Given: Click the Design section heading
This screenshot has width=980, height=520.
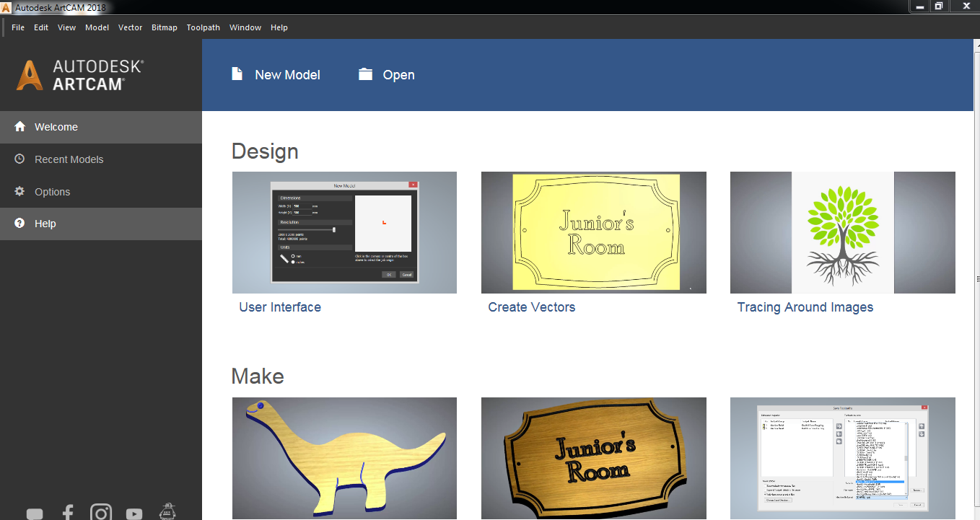Looking at the screenshot, I should coord(265,151).
